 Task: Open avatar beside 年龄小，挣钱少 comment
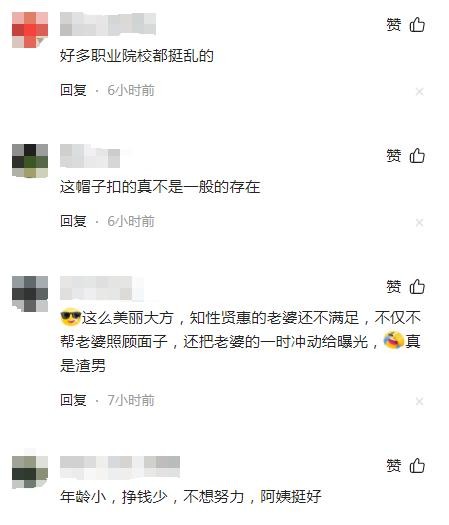click(x=30, y=471)
